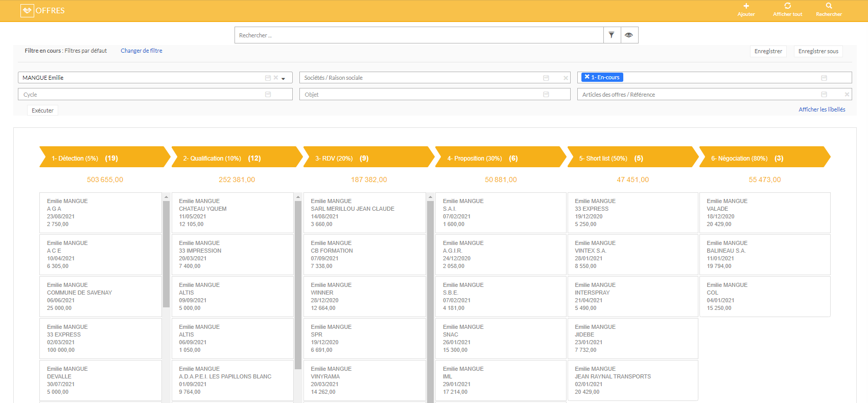Click the funnel filter icon beside search

tap(612, 35)
